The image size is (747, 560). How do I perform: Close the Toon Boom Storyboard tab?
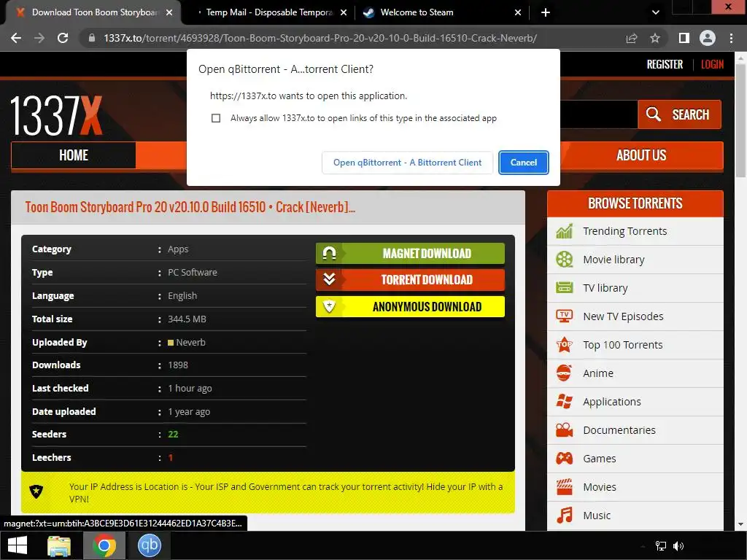click(x=169, y=13)
